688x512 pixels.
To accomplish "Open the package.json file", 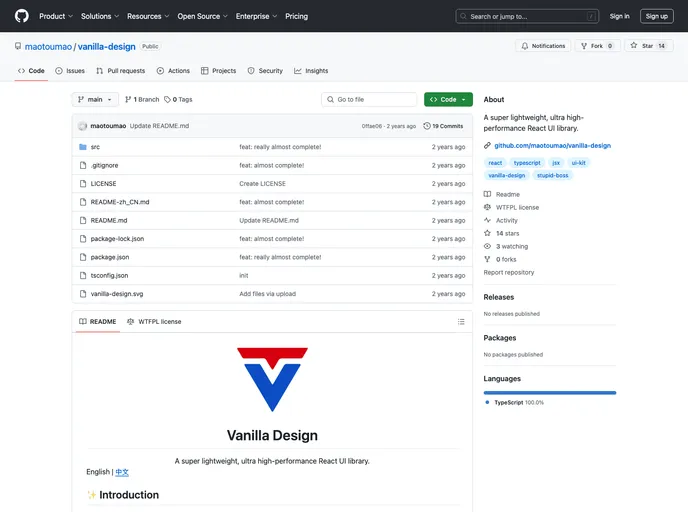I will point(110,258).
